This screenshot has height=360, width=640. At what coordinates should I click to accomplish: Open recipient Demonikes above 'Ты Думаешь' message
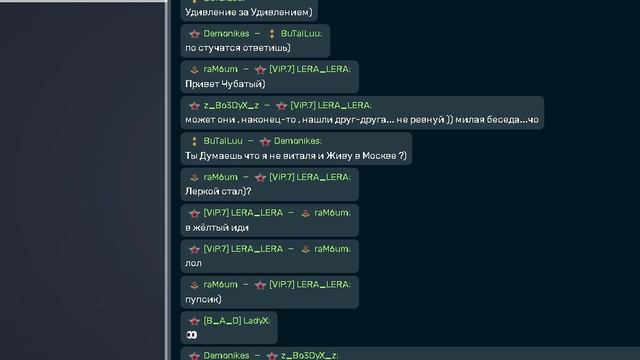[x=298, y=141]
